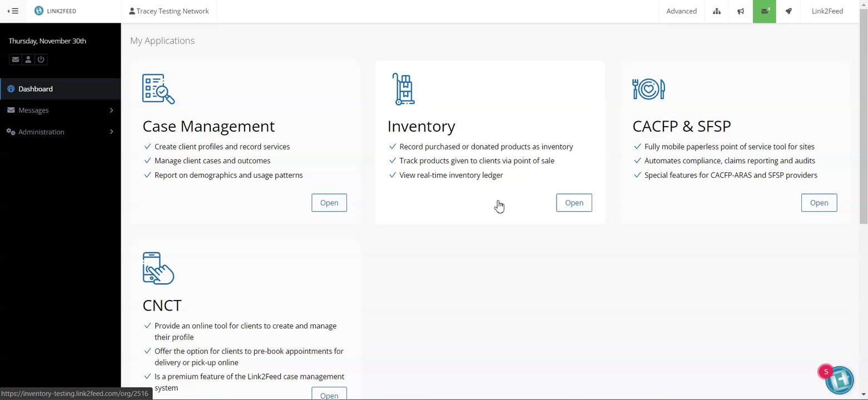This screenshot has width=868, height=400.
Task: Click 'Create client profiles and record services'
Action: [x=222, y=147]
